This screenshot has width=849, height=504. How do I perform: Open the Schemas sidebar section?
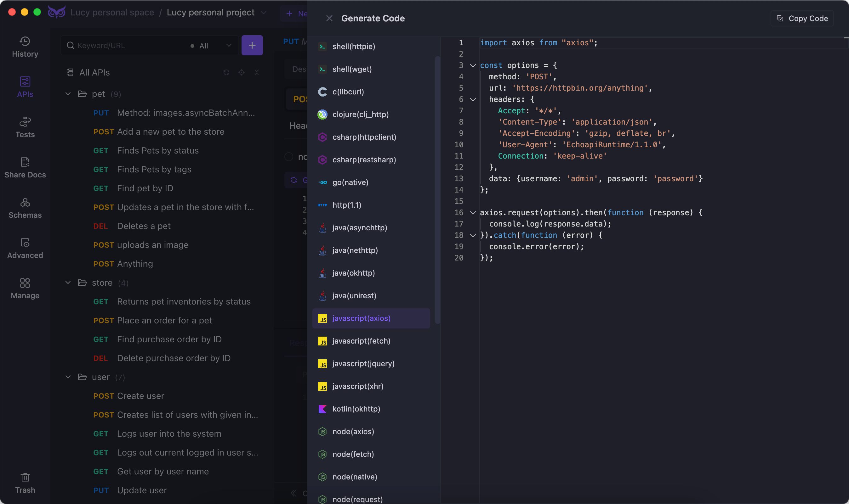point(25,208)
